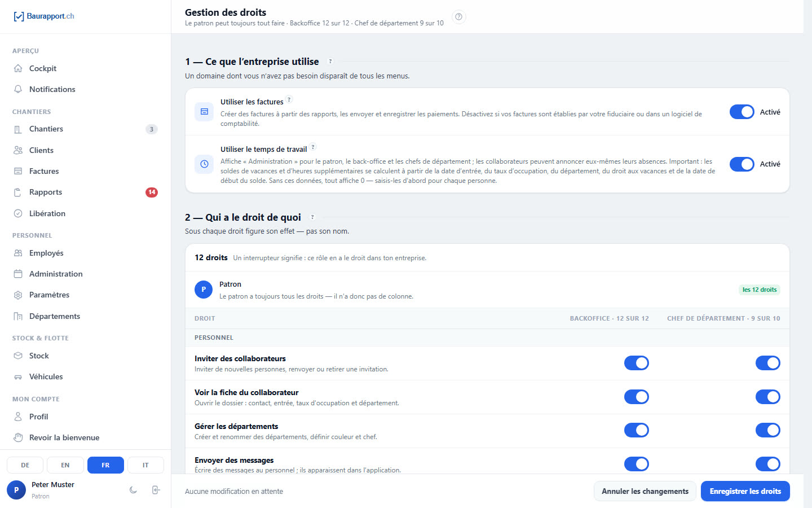The height and width of the screenshot is (508, 812).
Task: Click the clock icon in the temps de travail row
Action: tap(204, 164)
